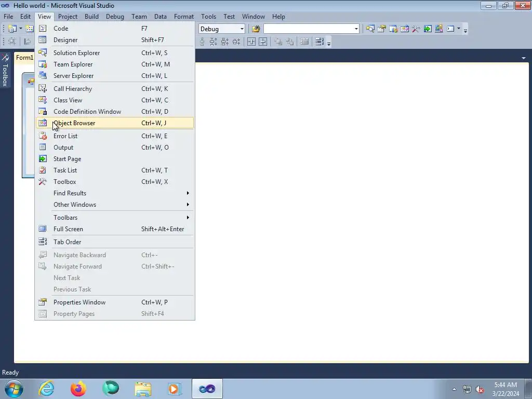Click in the Find text input field
This screenshot has height=399, width=532.
pos(308,29)
